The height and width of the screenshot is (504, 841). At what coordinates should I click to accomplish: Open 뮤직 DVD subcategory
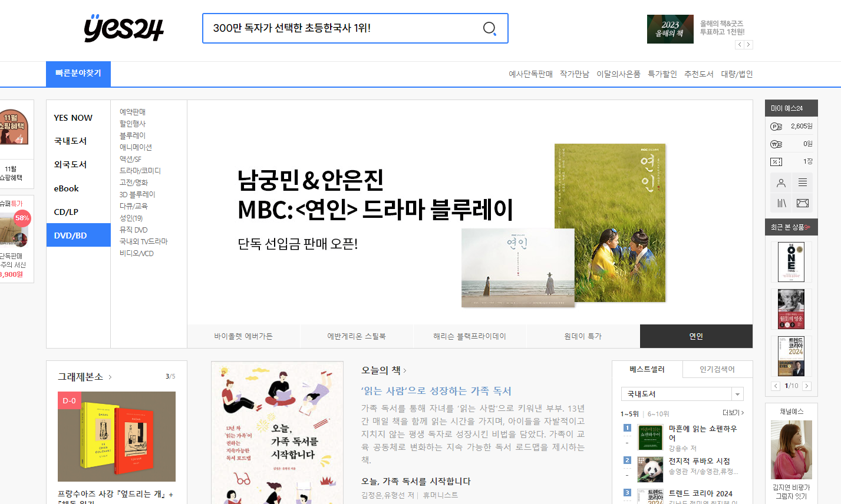click(x=134, y=230)
